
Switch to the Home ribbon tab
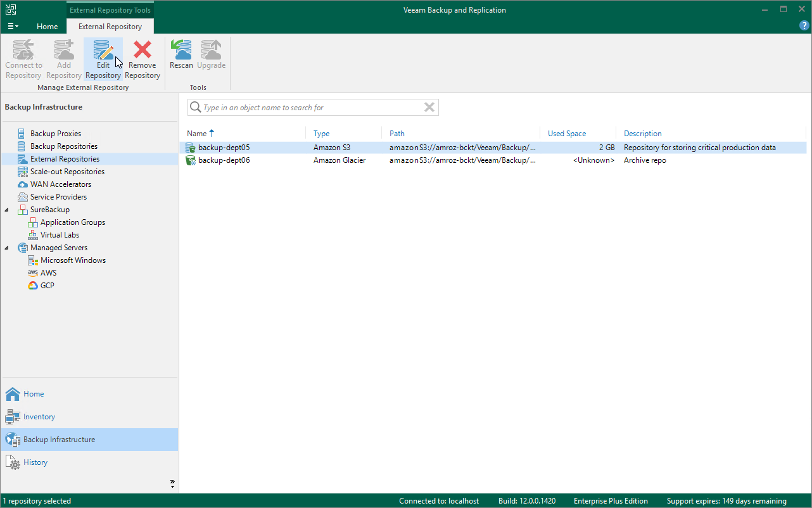47,27
